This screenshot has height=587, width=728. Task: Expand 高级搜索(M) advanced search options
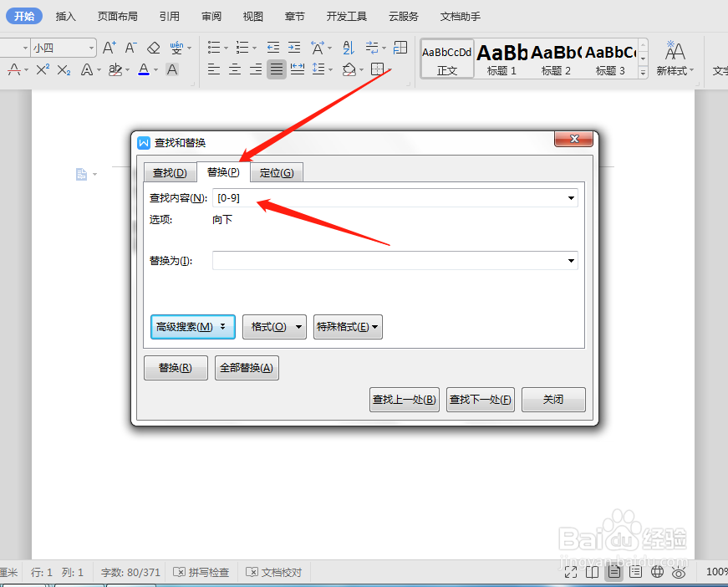pos(193,327)
